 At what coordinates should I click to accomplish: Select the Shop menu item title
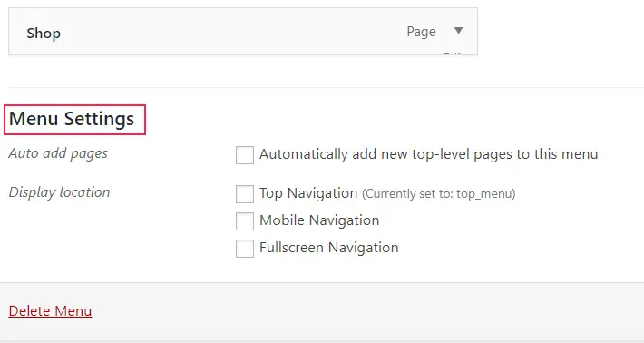click(x=44, y=33)
